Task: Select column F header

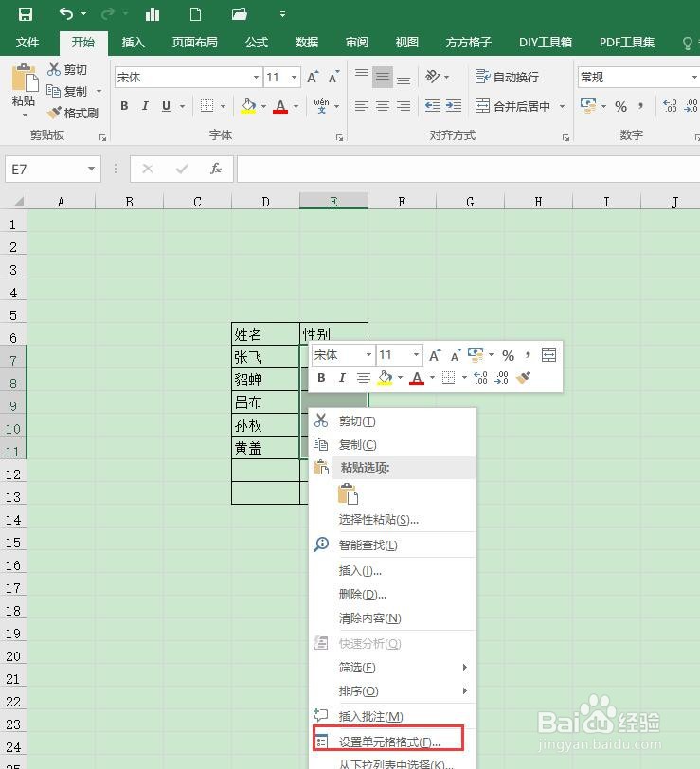Action: 402,201
